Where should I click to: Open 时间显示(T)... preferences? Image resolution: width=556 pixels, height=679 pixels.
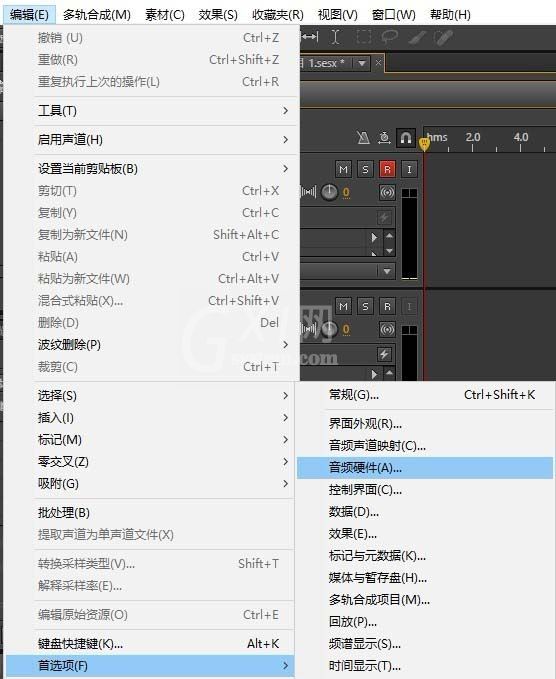click(x=425, y=666)
